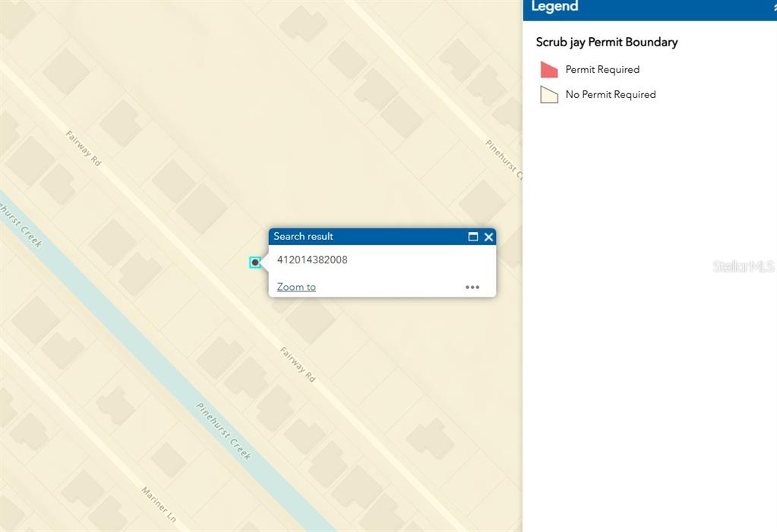This screenshot has height=532, width=777.
Task: Click the Permit Required legend text
Action: coord(602,70)
